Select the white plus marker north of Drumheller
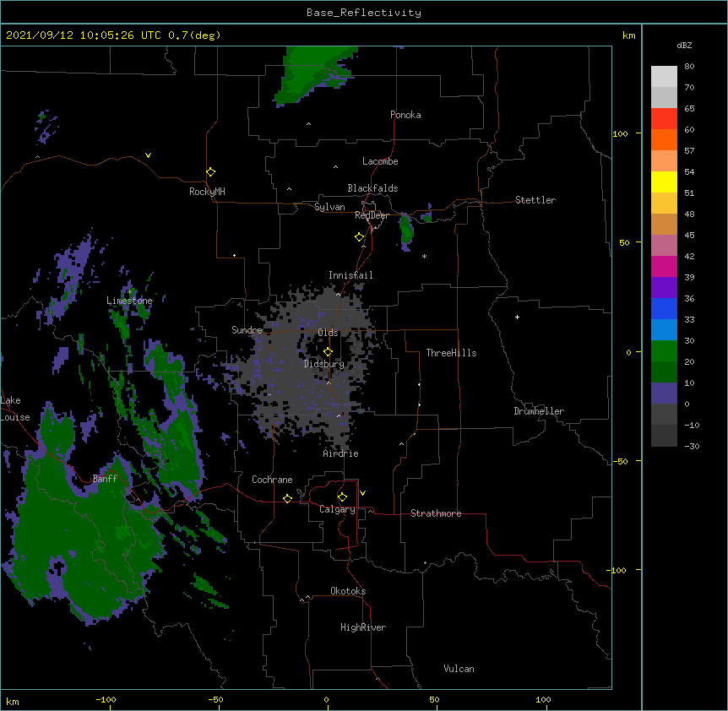Viewport: 728px width, 711px height. pyautogui.click(x=517, y=317)
